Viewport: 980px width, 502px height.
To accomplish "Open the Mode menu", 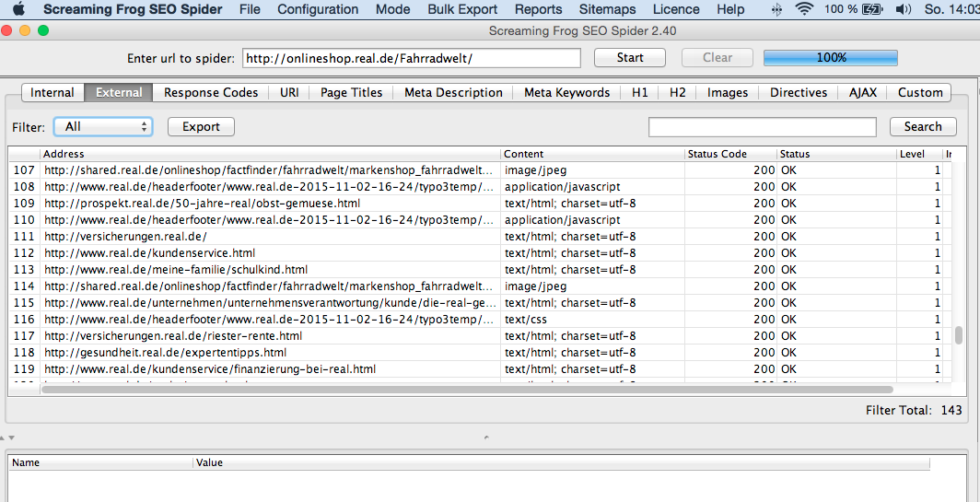I will pyautogui.click(x=394, y=9).
